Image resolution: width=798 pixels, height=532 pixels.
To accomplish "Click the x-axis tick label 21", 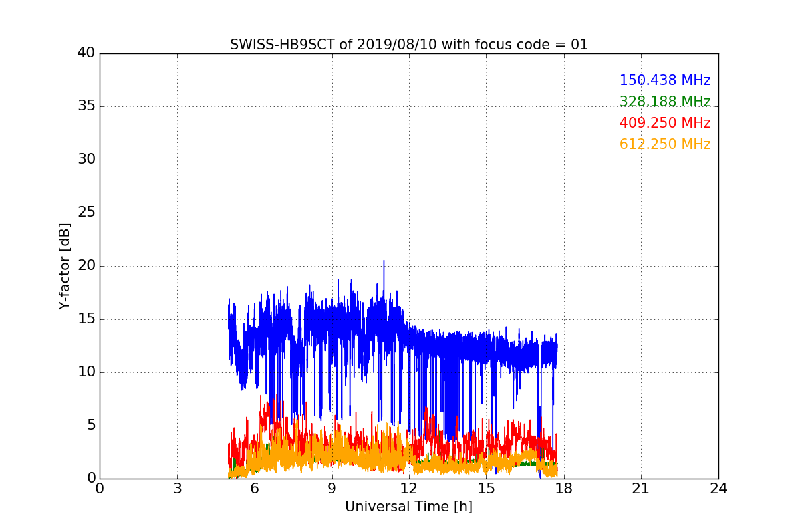I will click(641, 489).
